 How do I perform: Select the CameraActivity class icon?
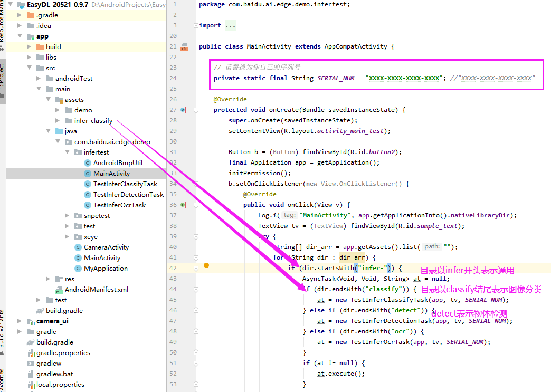pos(78,247)
